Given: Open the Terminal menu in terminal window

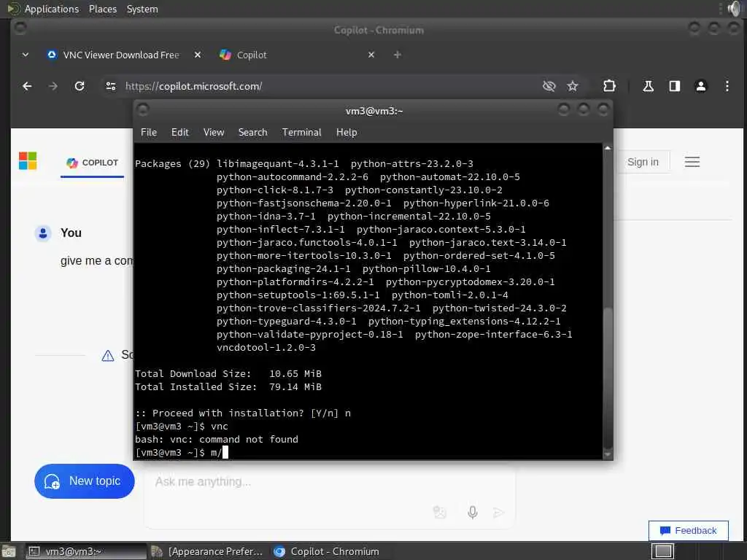Looking at the screenshot, I should pyautogui.click(x=301, y=133).
